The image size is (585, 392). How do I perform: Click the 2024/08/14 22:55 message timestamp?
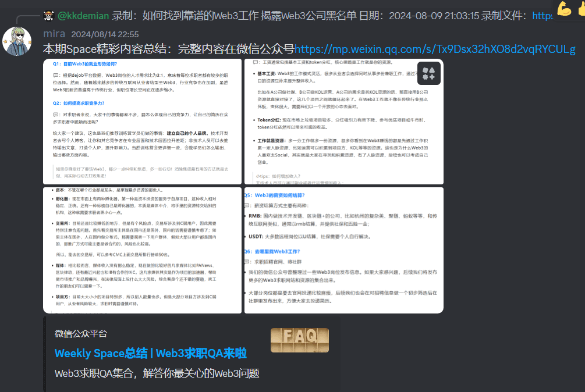click(105, 34)
